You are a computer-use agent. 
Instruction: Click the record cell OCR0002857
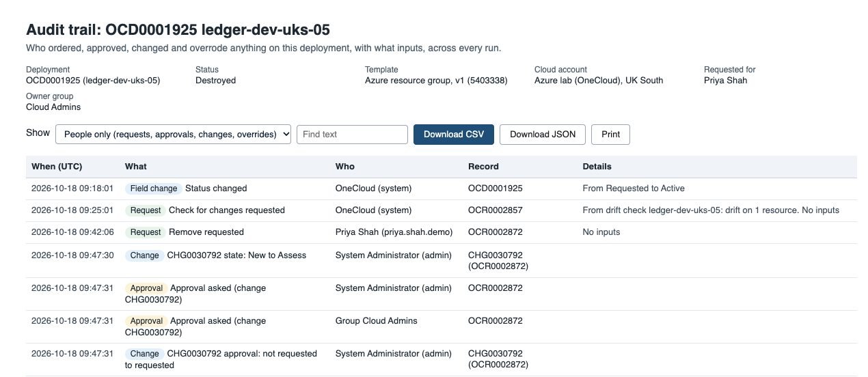click(496, 210)
